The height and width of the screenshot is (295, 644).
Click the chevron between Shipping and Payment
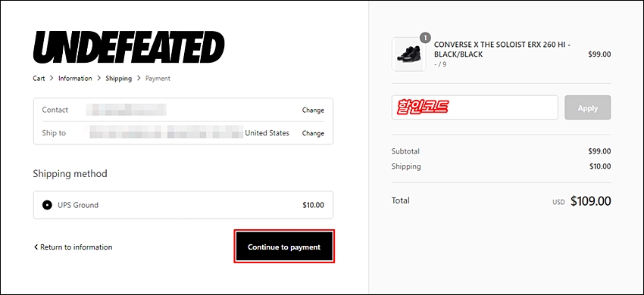(139, 78)
